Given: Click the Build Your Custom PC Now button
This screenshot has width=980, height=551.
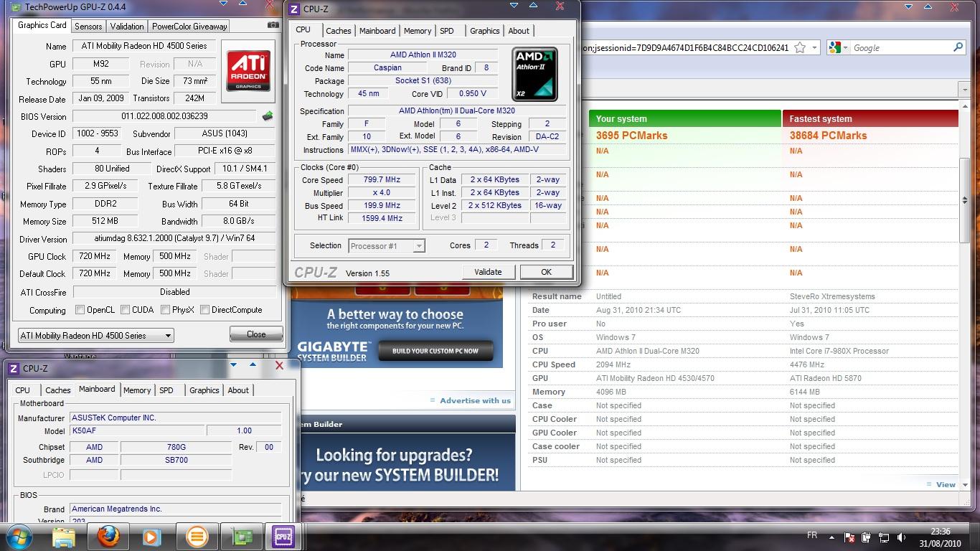Looking at the screenshot, I should (435, 351).
